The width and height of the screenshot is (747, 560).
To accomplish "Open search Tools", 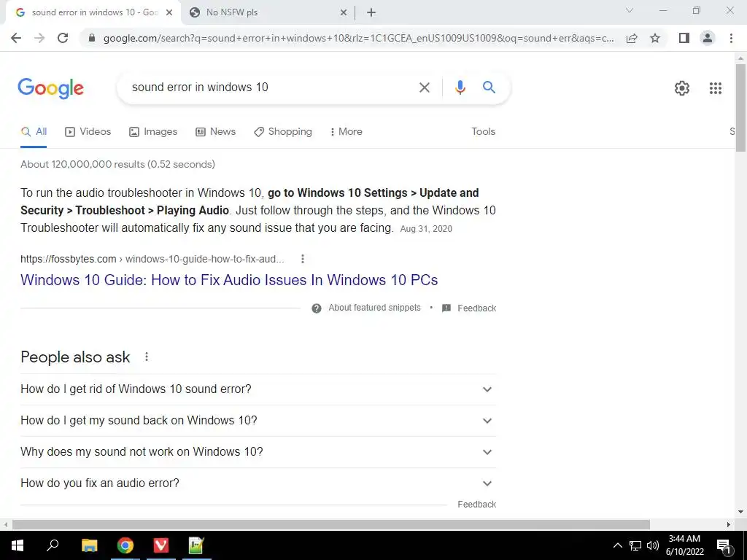I will point(483,132).
